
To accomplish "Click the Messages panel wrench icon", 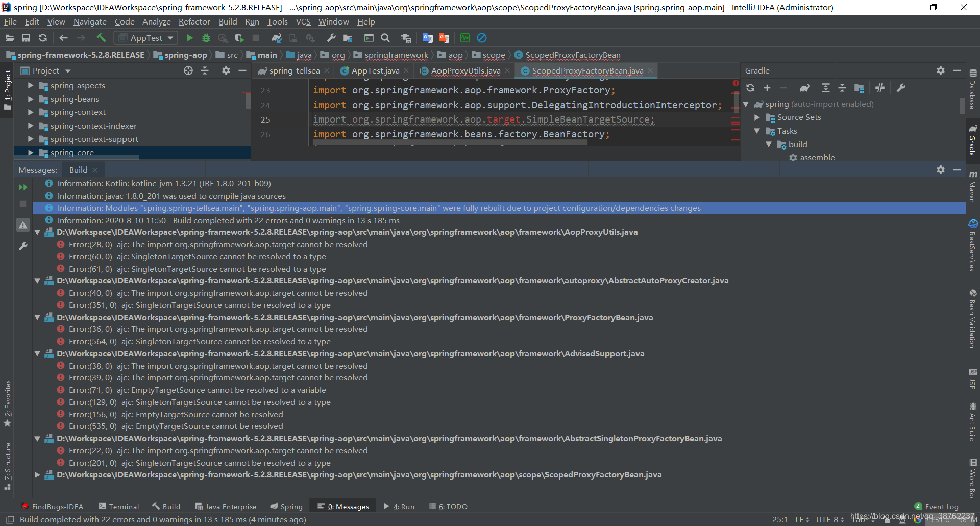I will pyautogui.click(x=23, y=246).
